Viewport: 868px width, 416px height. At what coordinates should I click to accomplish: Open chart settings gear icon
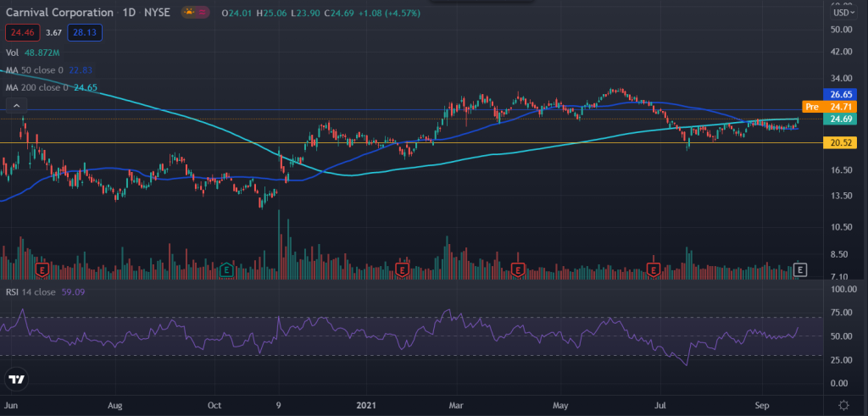point(843,404)
